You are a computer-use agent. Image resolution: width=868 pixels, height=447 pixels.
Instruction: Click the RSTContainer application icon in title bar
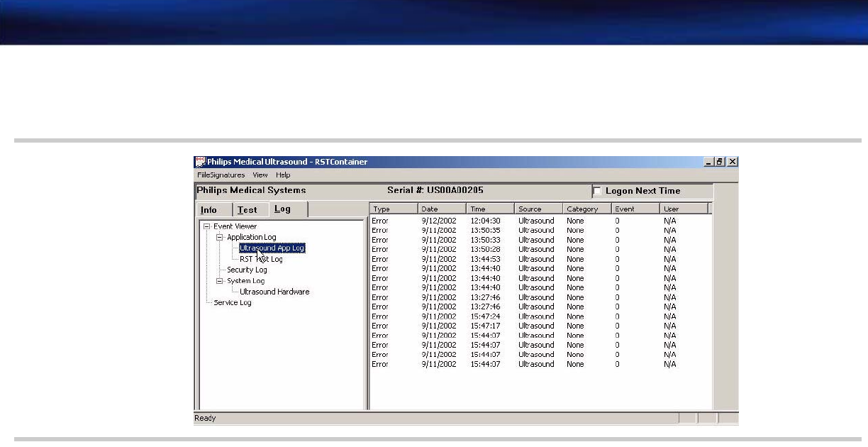tap(200, 162)
